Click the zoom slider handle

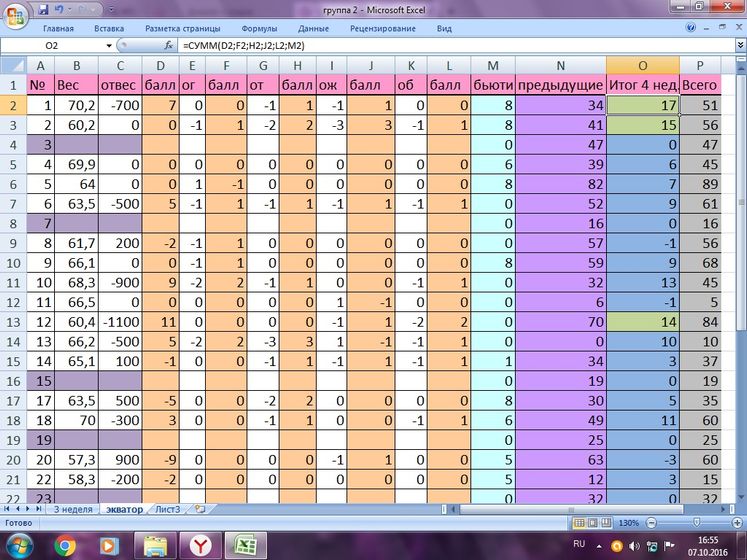(x=697, y=523)
